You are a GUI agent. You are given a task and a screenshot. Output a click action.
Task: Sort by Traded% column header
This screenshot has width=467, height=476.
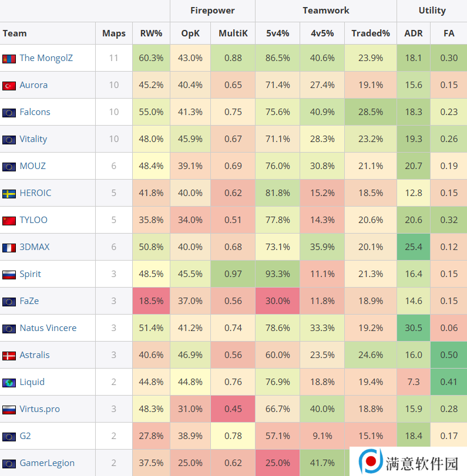pyautogui.click(x=371, y=33)
